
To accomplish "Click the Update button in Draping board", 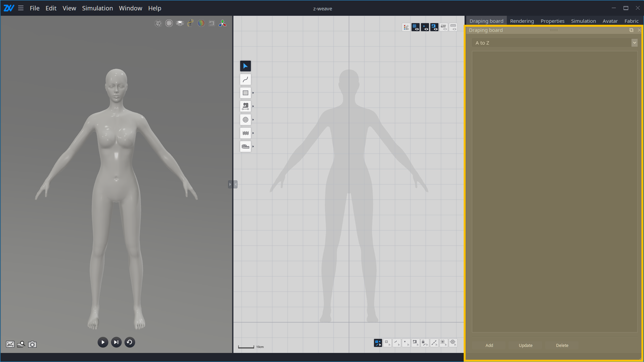I will 526,345.
